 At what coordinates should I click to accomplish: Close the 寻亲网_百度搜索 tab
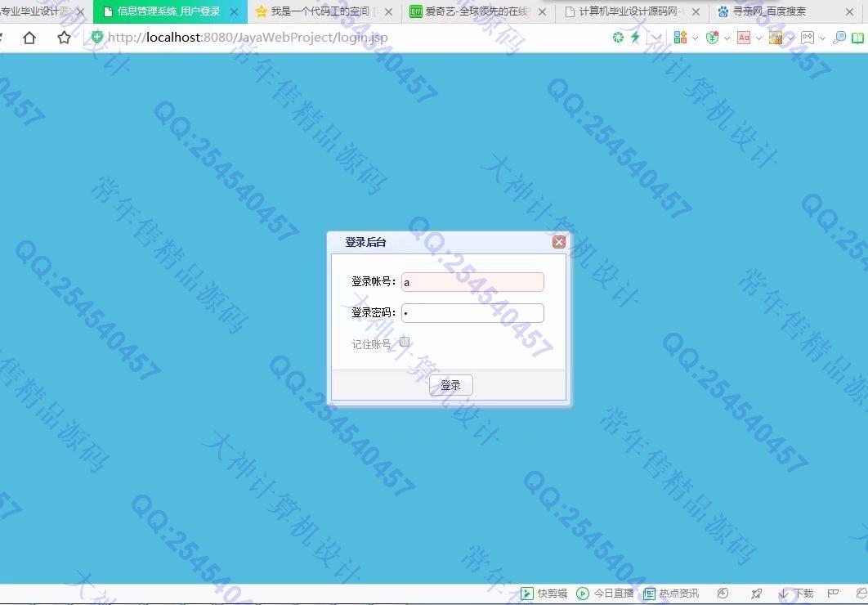coord(849,11)
